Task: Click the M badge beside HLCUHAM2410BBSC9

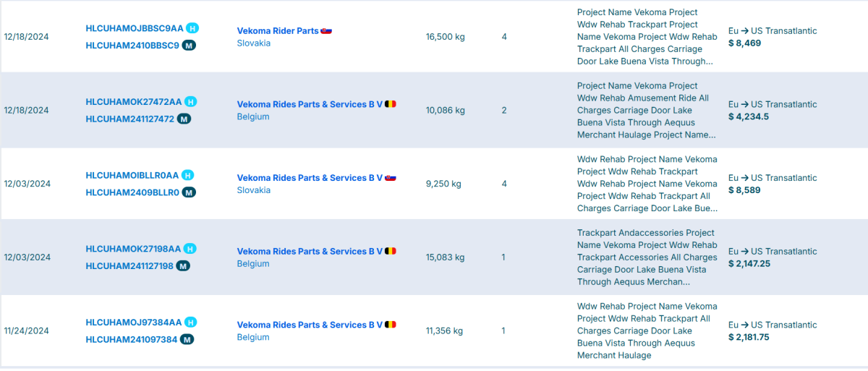Action: (188, 45)
